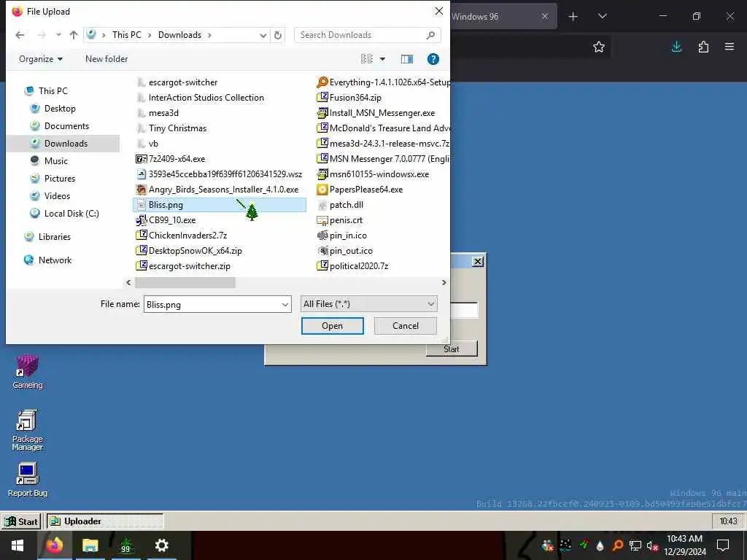Open the Firefox hamburger menu

click(x=729, y=47)
